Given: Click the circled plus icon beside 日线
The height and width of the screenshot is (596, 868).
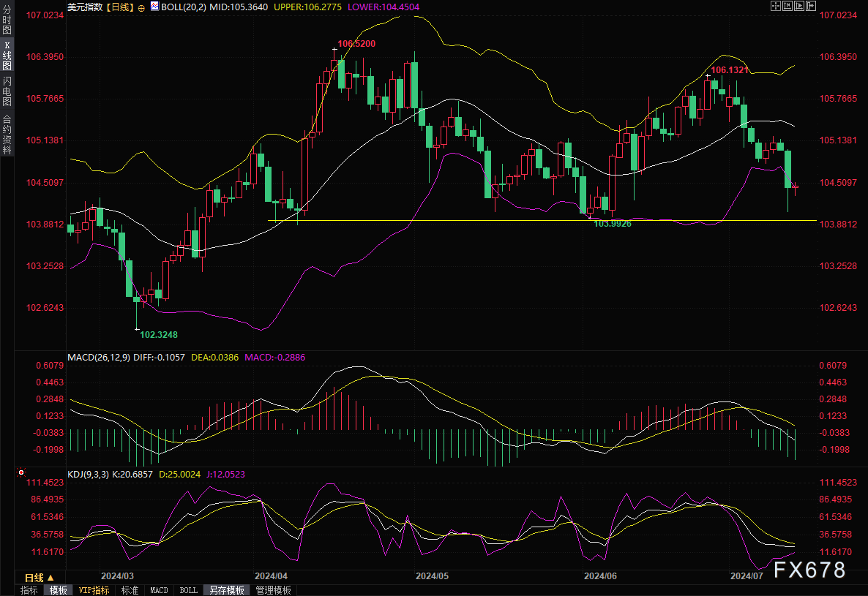Looking at the screenshot, I should [141, 6].
